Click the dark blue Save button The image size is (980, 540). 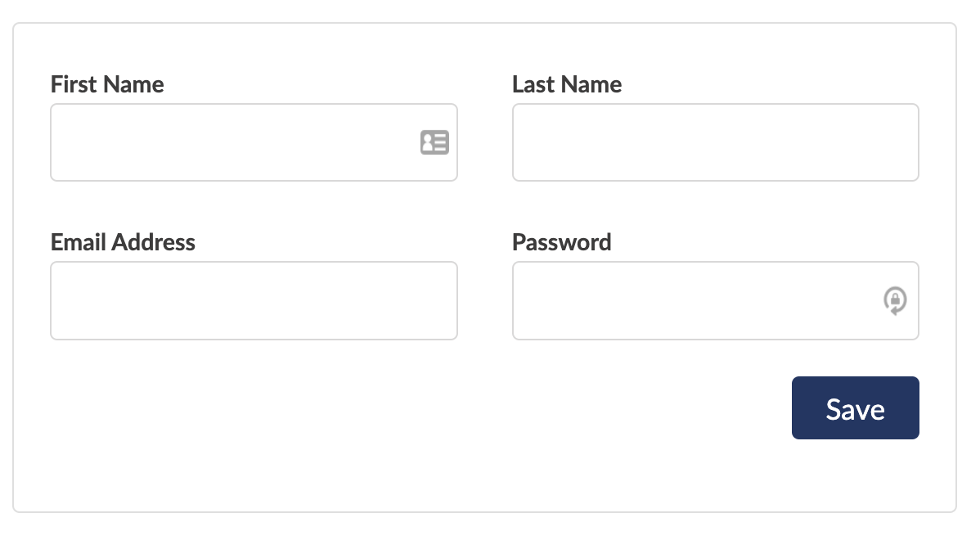855,408
